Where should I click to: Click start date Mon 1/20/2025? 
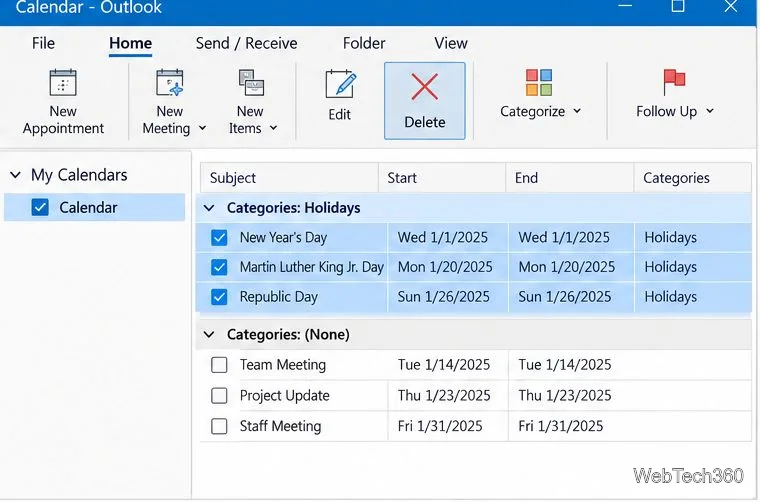point(445,267)
